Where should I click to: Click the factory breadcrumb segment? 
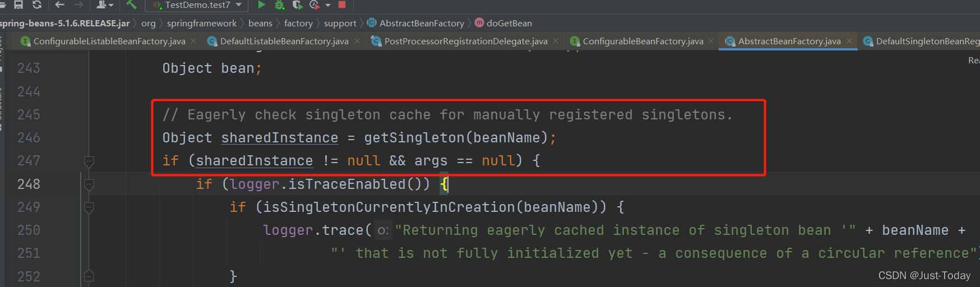point(298,23)
